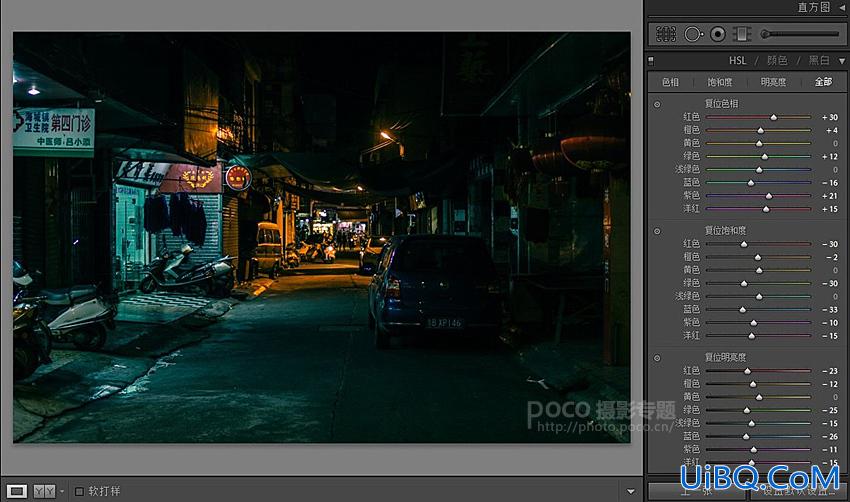Adjust the saturation 绿色 slider
This screenshot has width=850, height=502.
click(744, 283)
